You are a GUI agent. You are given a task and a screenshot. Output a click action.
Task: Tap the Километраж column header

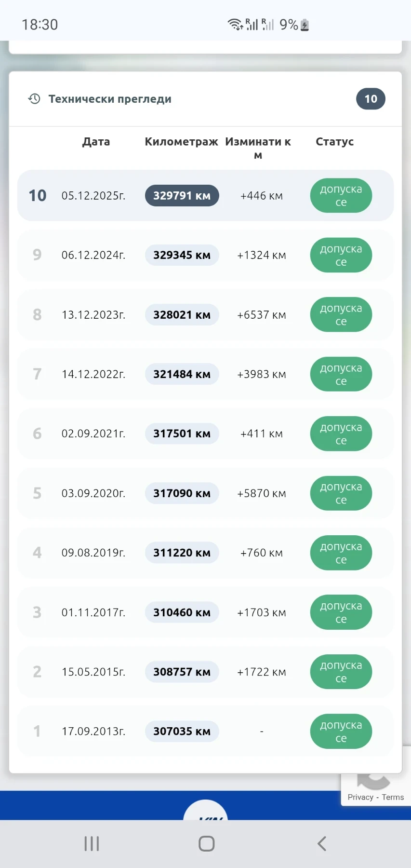[181, 142]
